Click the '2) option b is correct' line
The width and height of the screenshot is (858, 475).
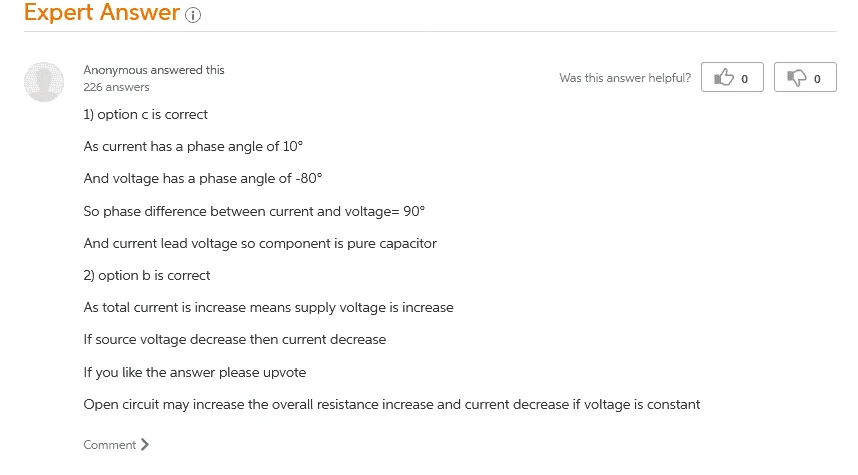(147, 275)
